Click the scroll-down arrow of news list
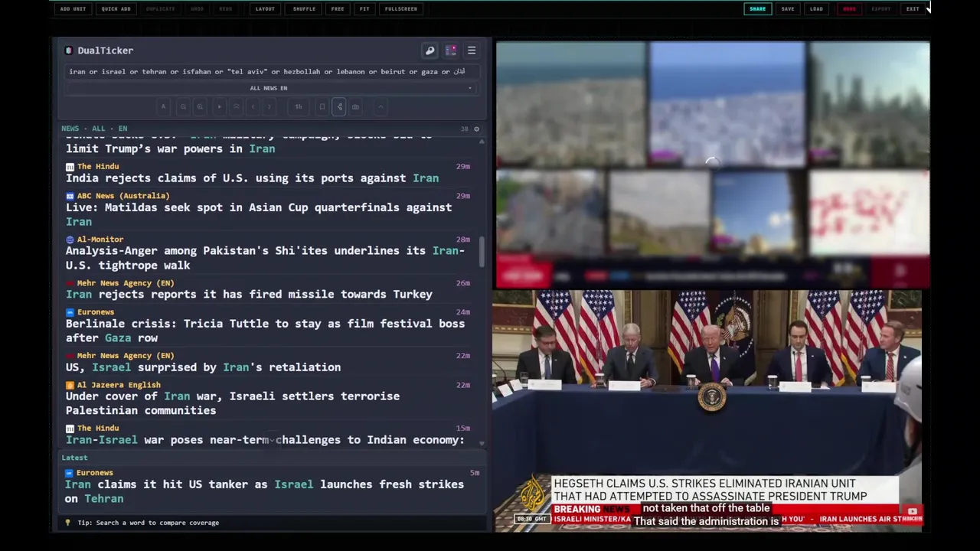Image resolution: width=980 pixels, height=551 pixels. pos(482,443)
